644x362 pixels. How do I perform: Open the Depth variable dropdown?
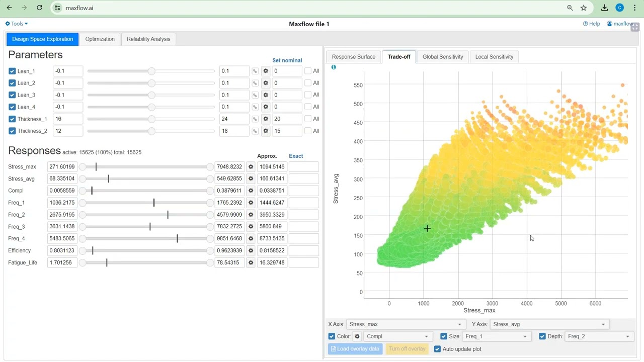tap(599, 336)
